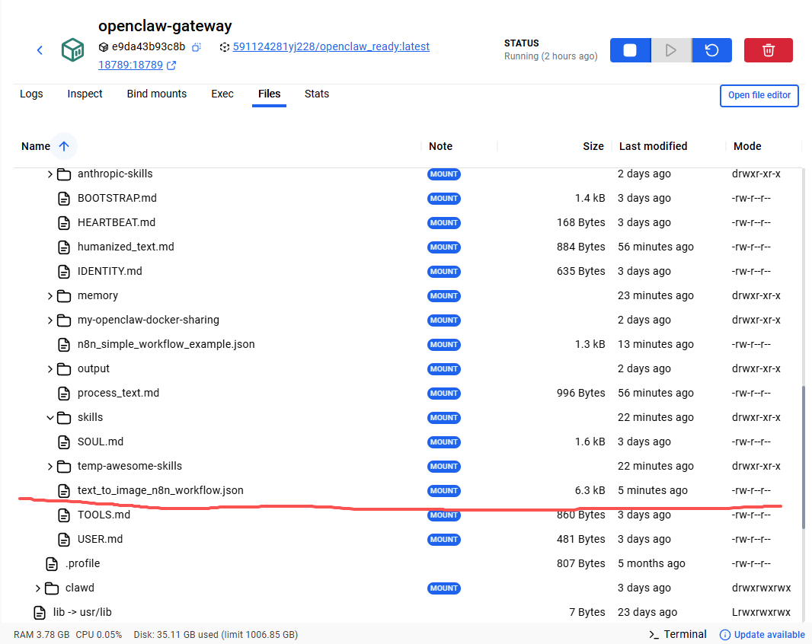812x644 pixels.
Task: Switch to the Logs tab
Action: point(31,94)
